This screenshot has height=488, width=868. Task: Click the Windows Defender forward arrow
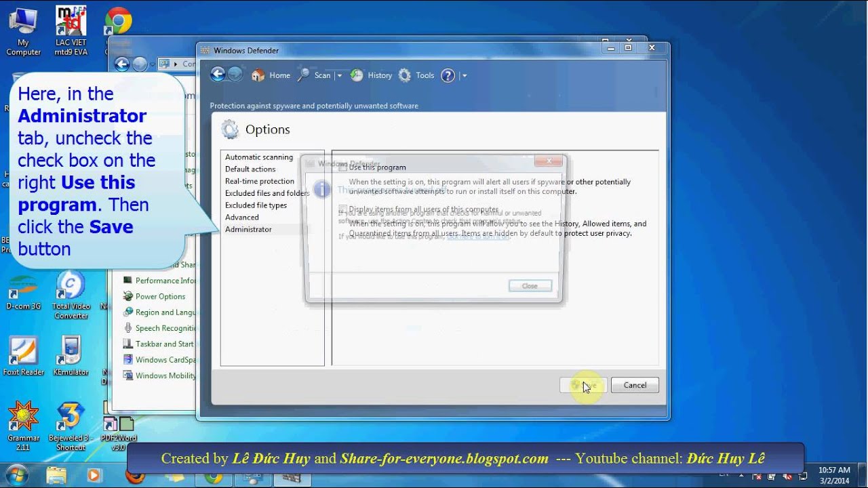pyautogui.click(x=235, y=75)
